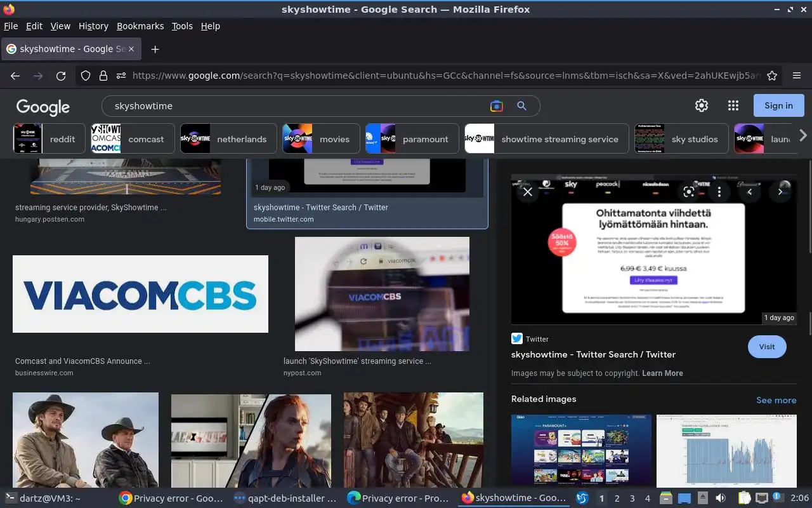This screenshot has height=508, width=812.
Task: Switch to Edge Privacy error taskbar window
Action: pos(399,498)
